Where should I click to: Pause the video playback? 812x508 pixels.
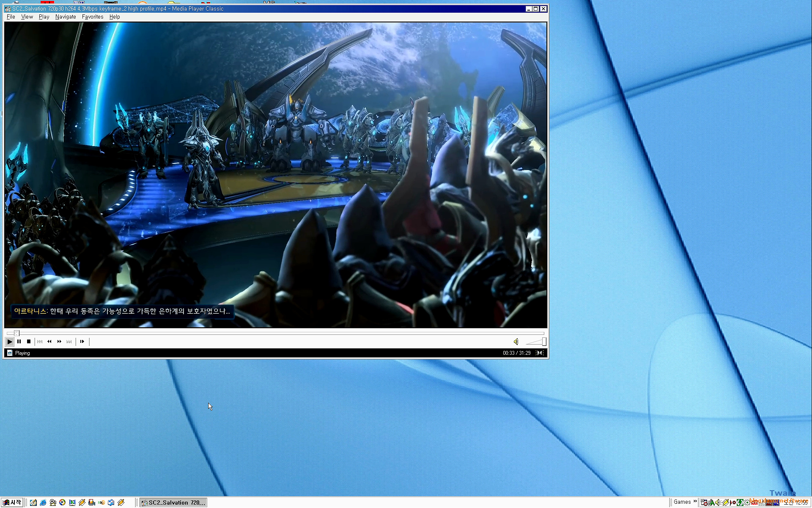coord(19,342)
